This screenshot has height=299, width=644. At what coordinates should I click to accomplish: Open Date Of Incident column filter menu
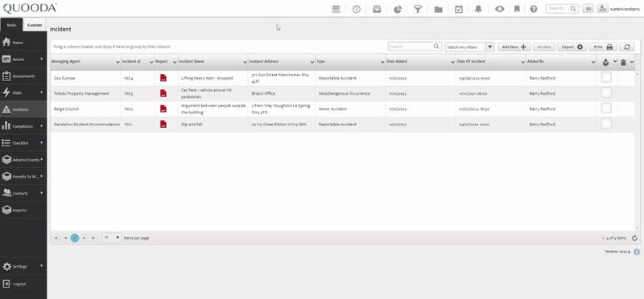click(522, 63)
